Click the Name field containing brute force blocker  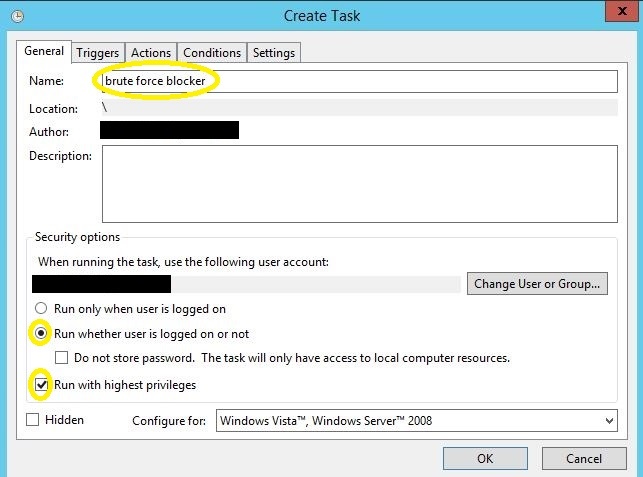pyautogui.click(x=360, y=81)
